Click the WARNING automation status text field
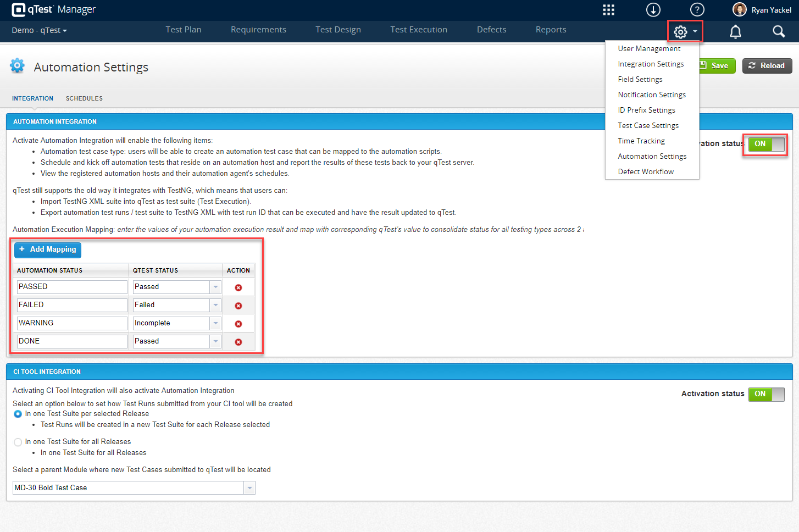 [72, 323]
